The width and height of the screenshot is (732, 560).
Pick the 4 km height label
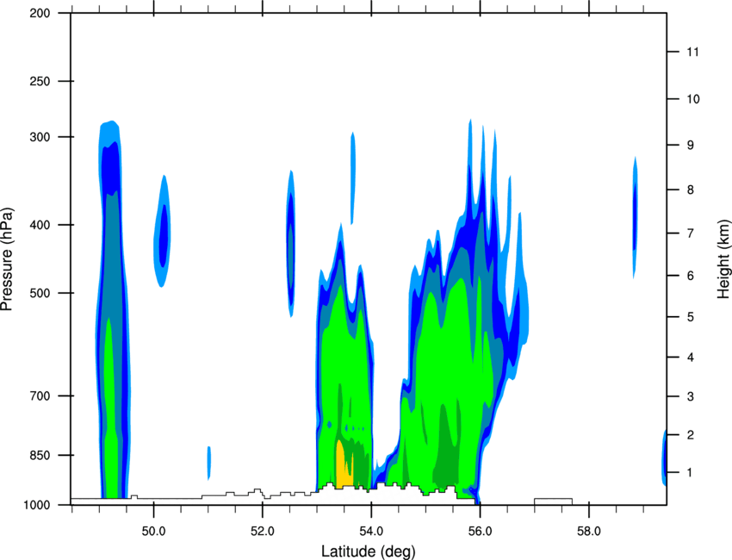[x=690, y=358]
